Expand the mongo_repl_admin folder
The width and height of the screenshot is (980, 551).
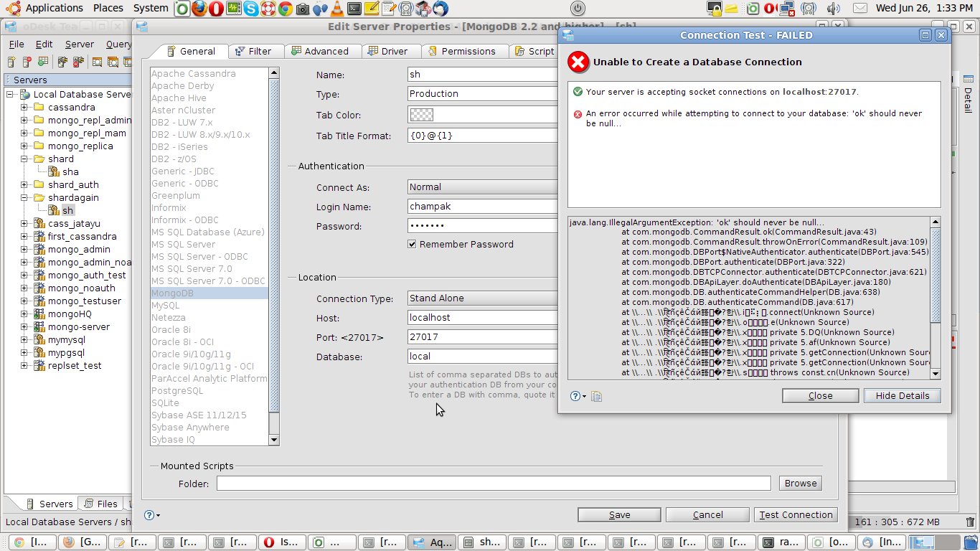pos(24,121)
